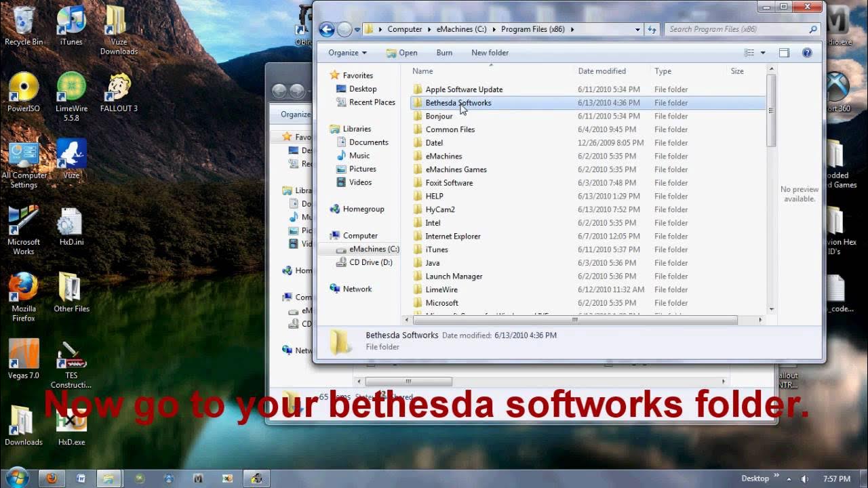Click the eMachines (C:) breadcrumb

(460, 29)
